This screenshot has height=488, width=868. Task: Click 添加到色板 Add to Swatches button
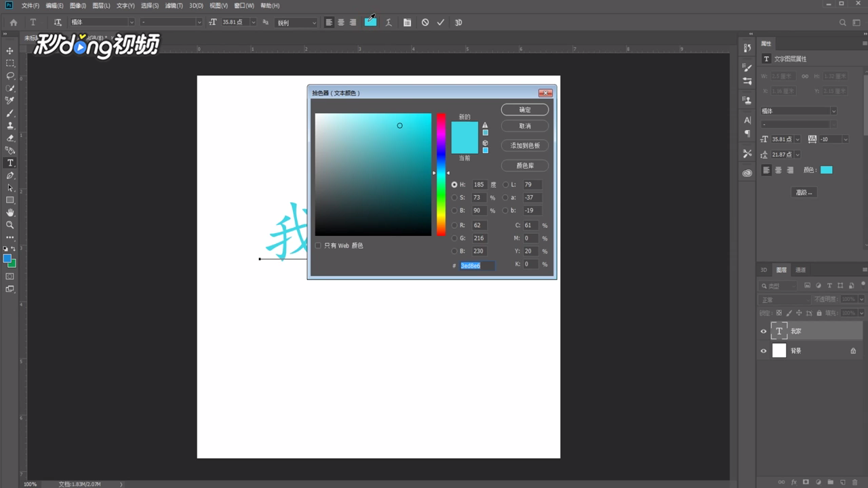coord(525,146)
